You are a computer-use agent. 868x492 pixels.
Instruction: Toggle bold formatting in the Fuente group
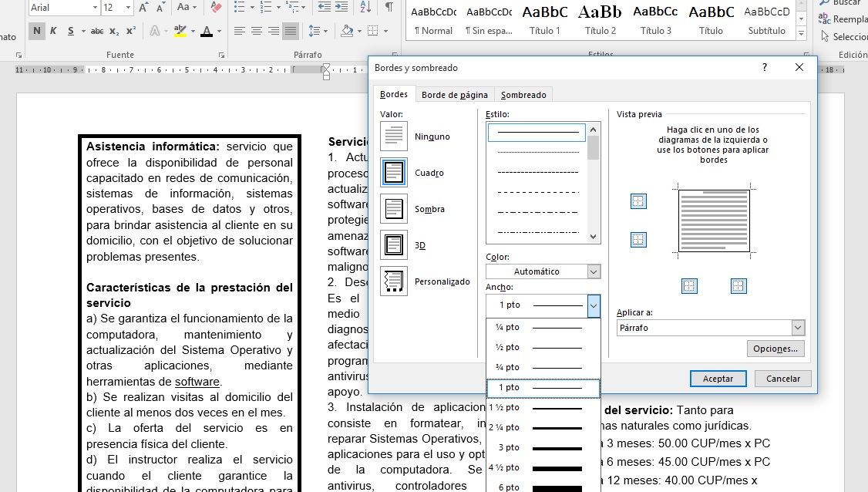(x=37, y=29)
